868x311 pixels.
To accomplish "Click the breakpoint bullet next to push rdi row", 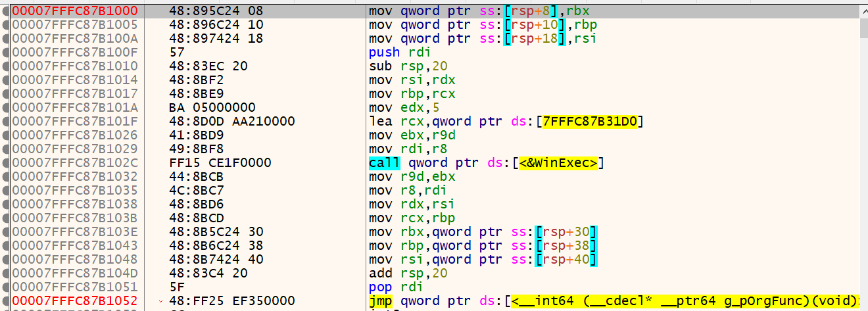I will (6, 53).
